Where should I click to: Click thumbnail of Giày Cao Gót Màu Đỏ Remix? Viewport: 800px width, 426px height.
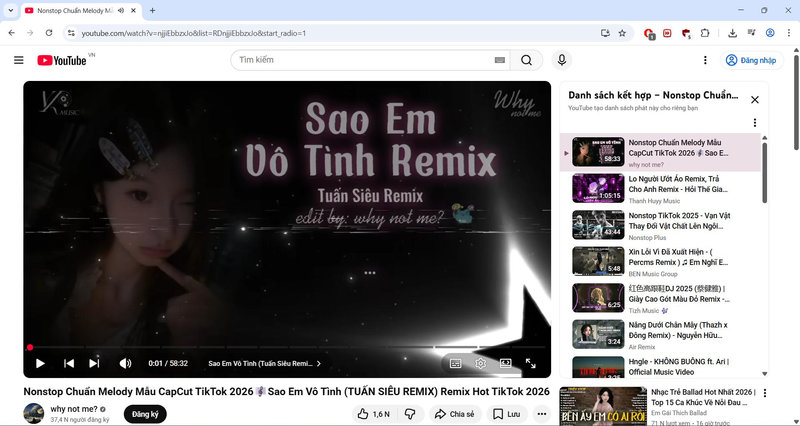(x=598, y=298)
